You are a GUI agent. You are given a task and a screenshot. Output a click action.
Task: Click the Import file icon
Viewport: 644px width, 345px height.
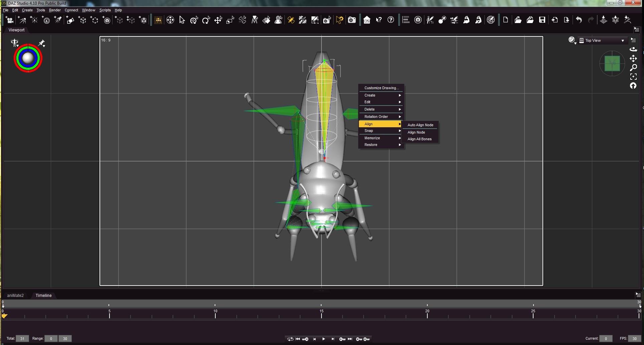coord(555,20)
